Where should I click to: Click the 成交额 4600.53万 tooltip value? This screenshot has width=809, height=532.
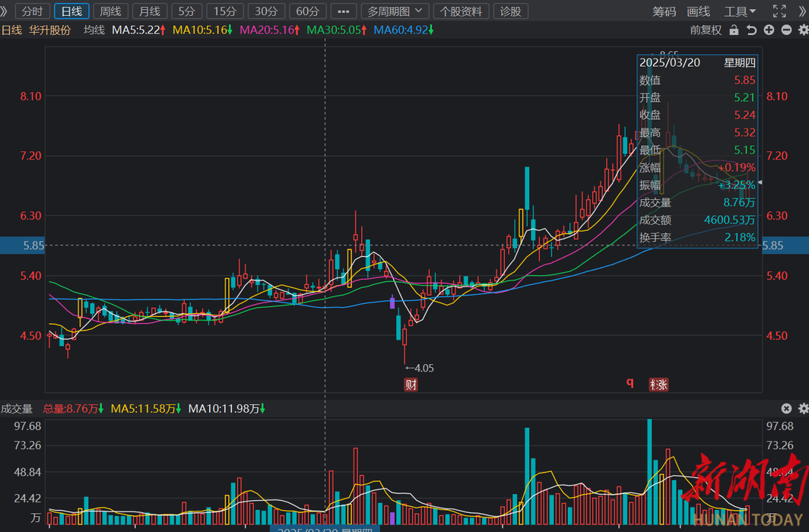coord(730,220)
